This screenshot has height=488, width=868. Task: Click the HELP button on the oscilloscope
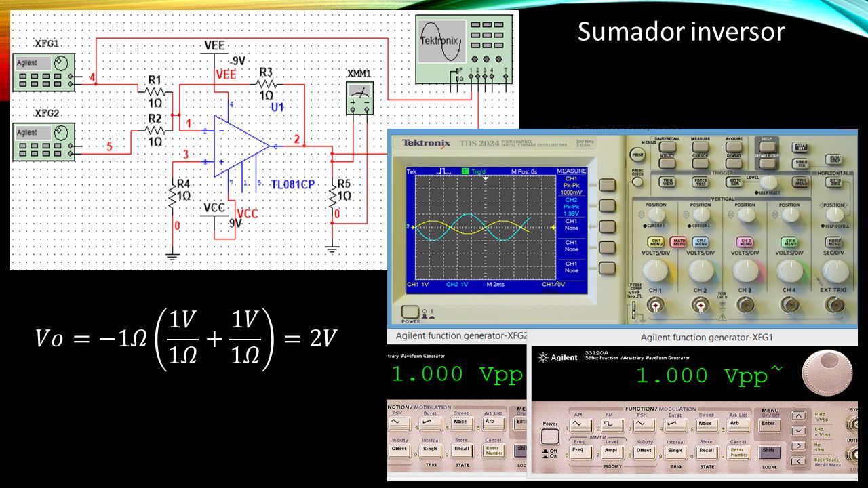(x=767, y=147)
